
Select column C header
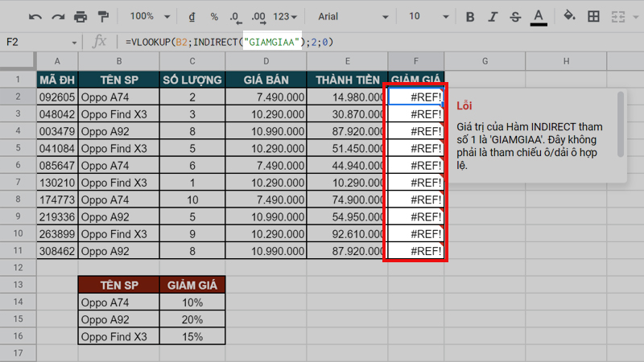(x=192, y=61)
